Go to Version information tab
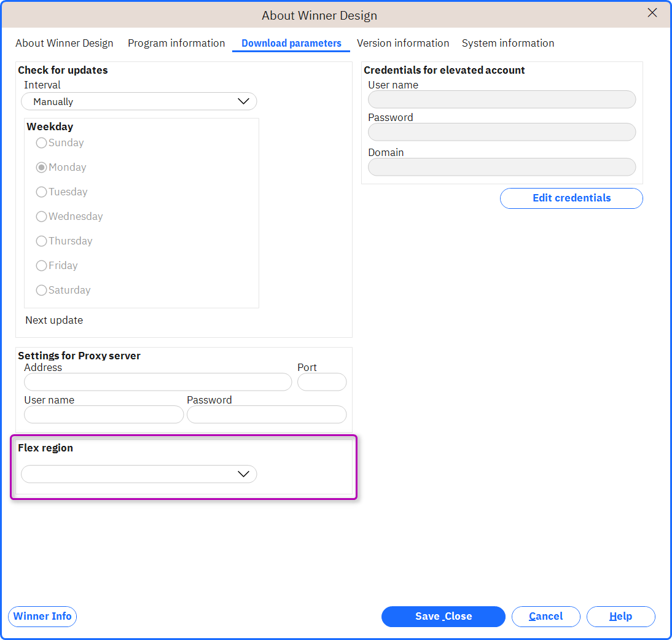 pos(403,43)
